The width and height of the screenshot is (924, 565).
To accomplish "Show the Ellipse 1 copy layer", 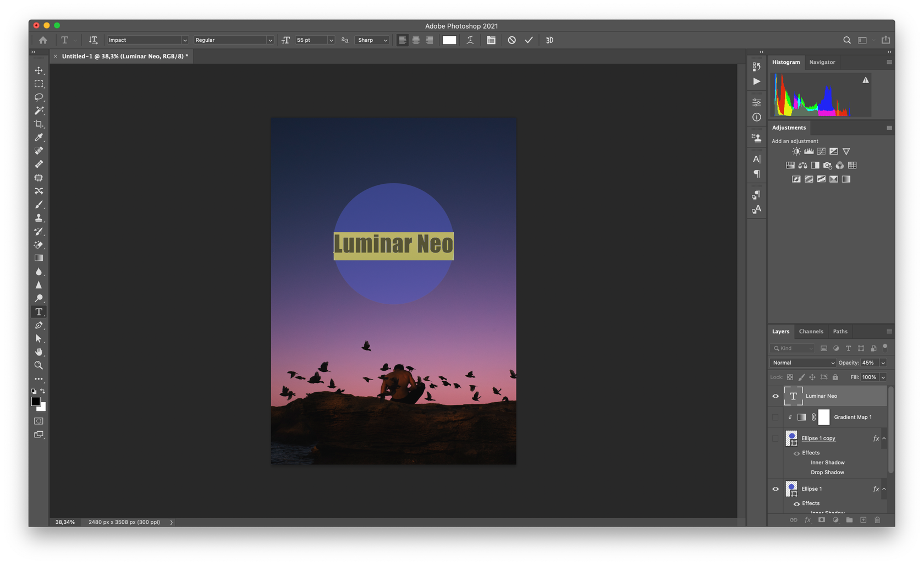I will pyautogui.click(x=776, y=438).
